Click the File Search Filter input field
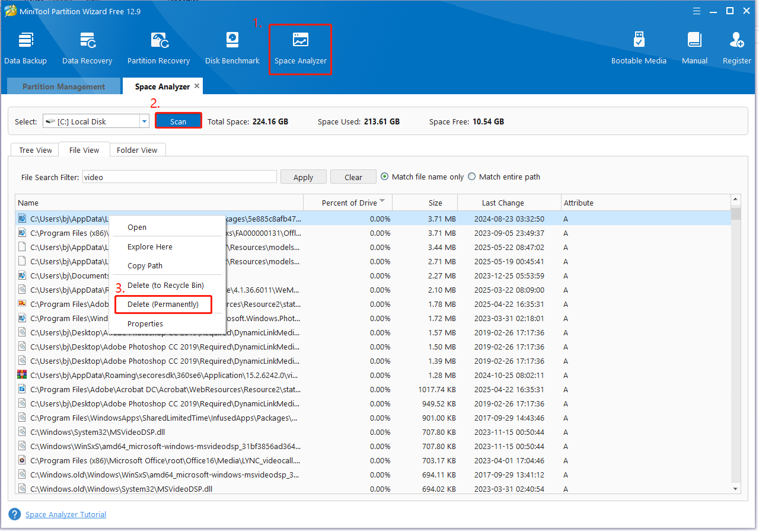Viewport: 759px width, 532px height. point(180,177)
